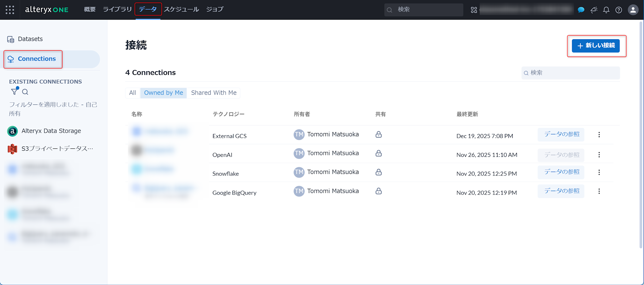
Task: Open more options for External GCS row
Action: coord(599,135)
